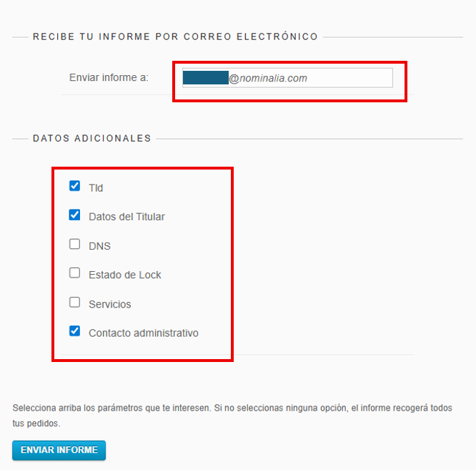Uncheck the Tld checkbox
476x470 pixels.
pyautogui.click(x=74, y=186)
